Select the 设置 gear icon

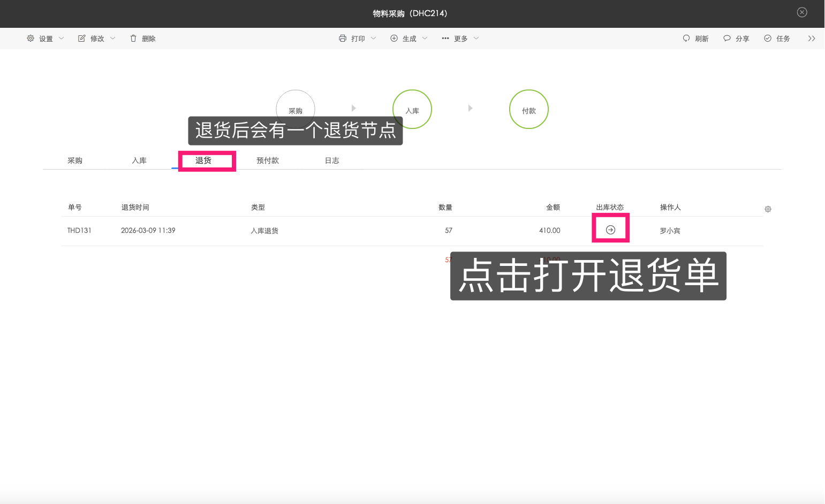click(31, 38)
